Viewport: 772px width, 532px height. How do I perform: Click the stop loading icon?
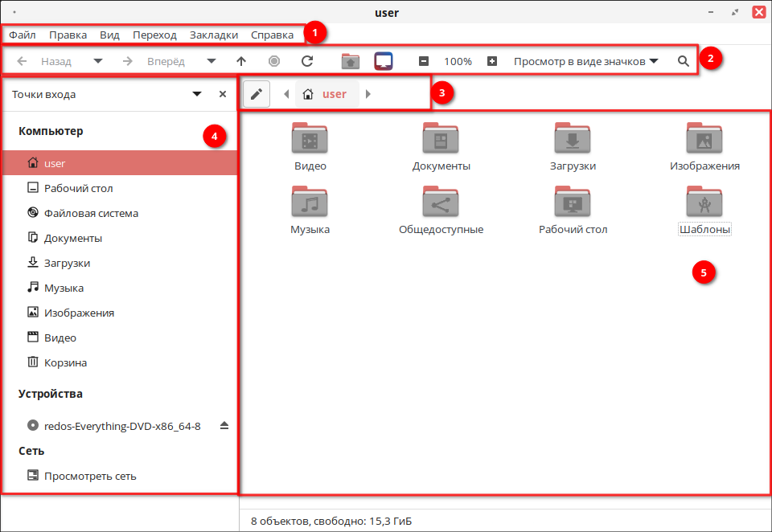274,62
